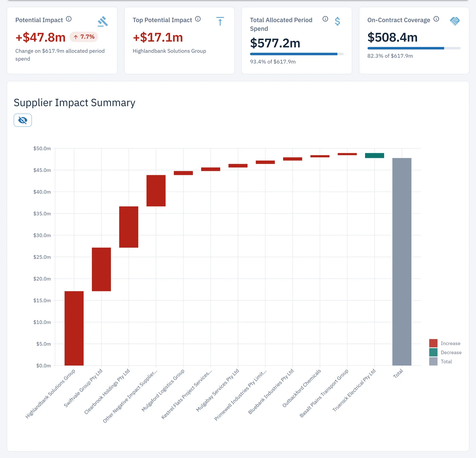This screenshot has width=476, height=458.
Task: Click the $577.2m spend value
Action: click(275, 43)
